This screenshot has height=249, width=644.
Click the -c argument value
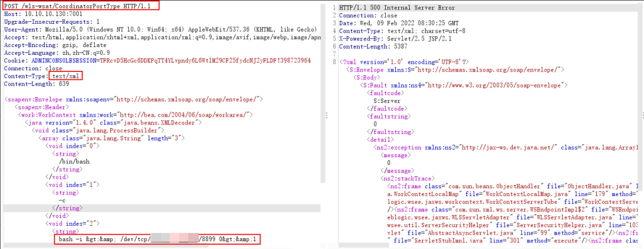[x=63, y=200]
